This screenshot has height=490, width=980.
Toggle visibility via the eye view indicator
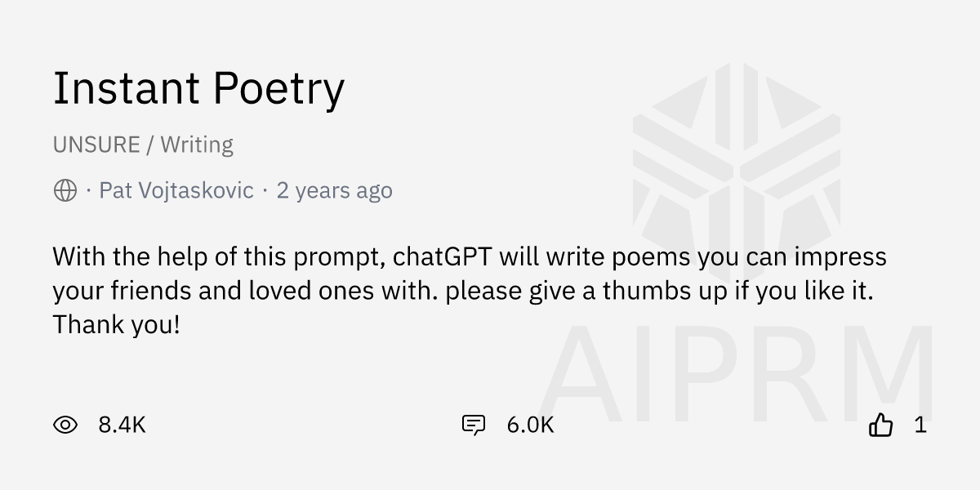[67, 425]
